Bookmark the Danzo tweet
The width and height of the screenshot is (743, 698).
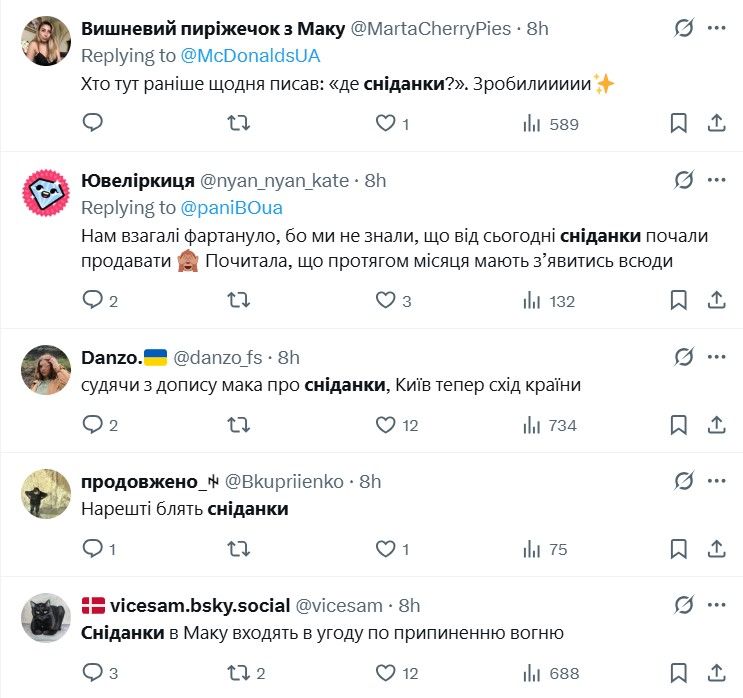[x=678, y=425]
